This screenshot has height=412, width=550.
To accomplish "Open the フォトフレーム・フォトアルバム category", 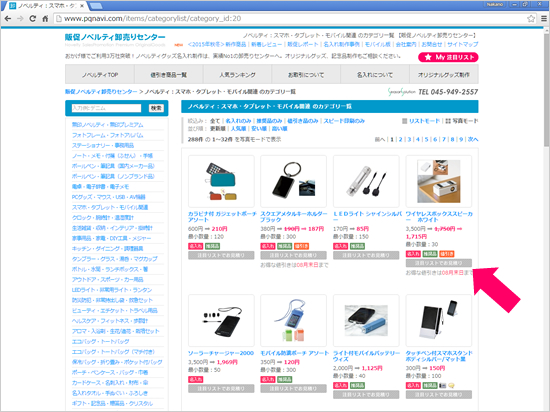I will 108,135.
